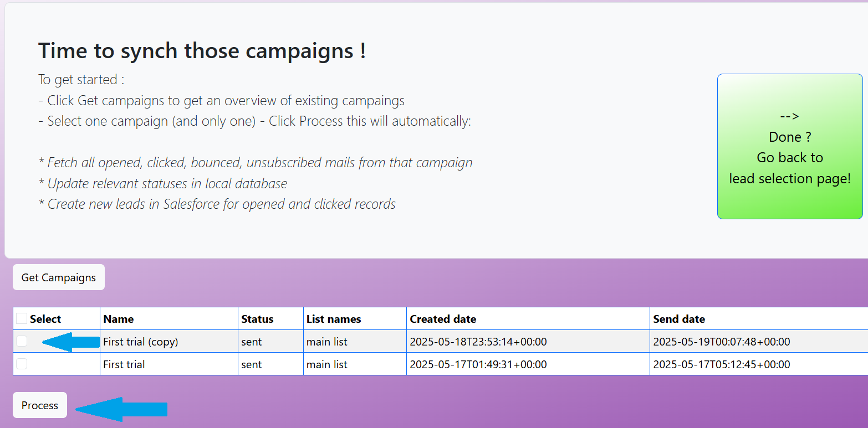Image resolution: width=868 pixels, height=428 pixels.
Task: Click send date 2025-05-17T05:12:45+00:00
Action: click(x=722, y=364)
